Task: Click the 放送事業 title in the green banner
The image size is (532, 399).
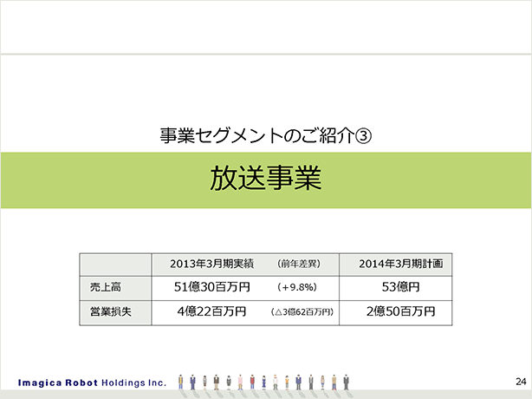Action: (x=266, y=179)
